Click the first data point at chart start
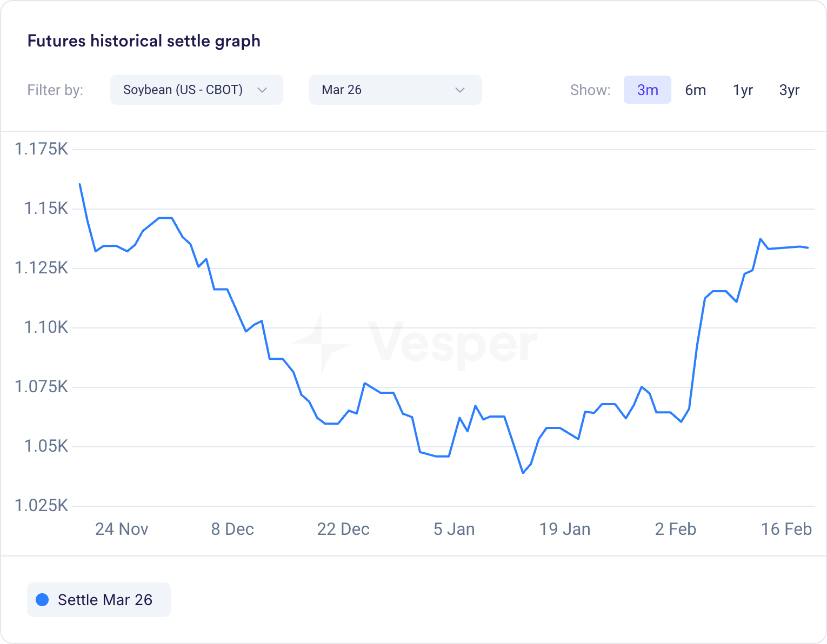827x644 pixels. [80, 184]
